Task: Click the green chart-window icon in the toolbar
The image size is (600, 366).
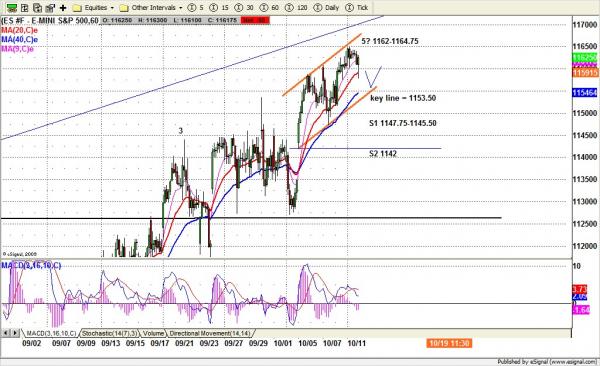Action: click(12, 8)
